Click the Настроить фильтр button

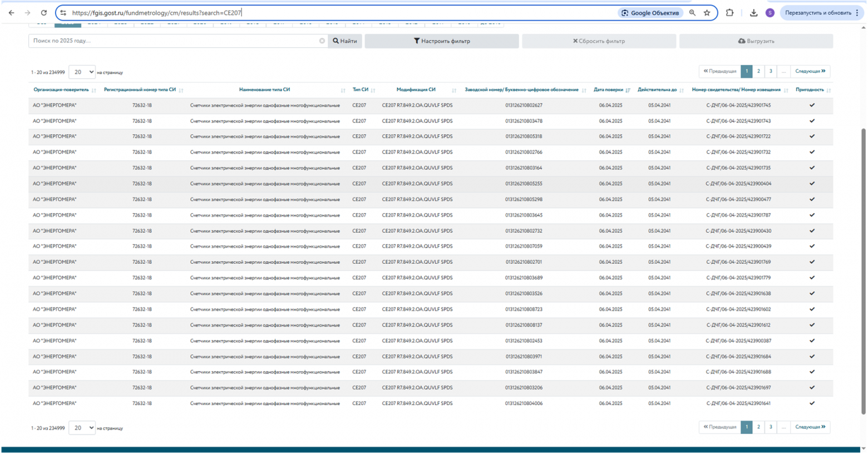point(442,41)
